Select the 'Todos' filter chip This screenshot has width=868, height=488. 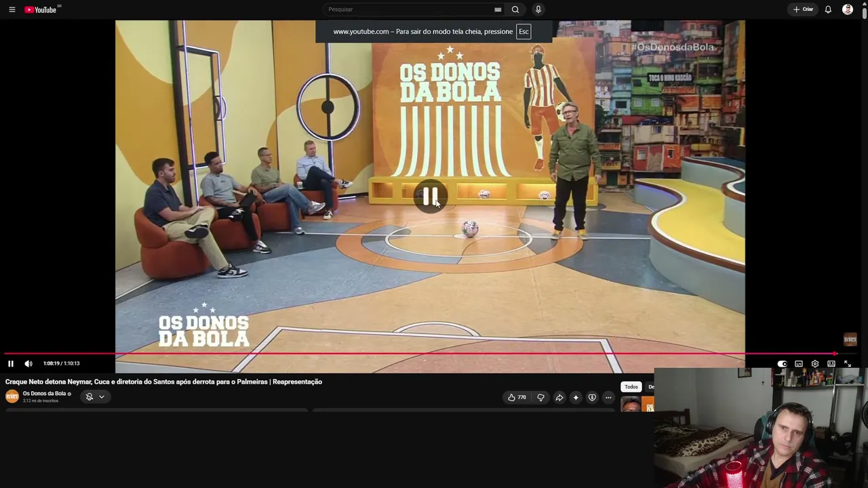631,387
